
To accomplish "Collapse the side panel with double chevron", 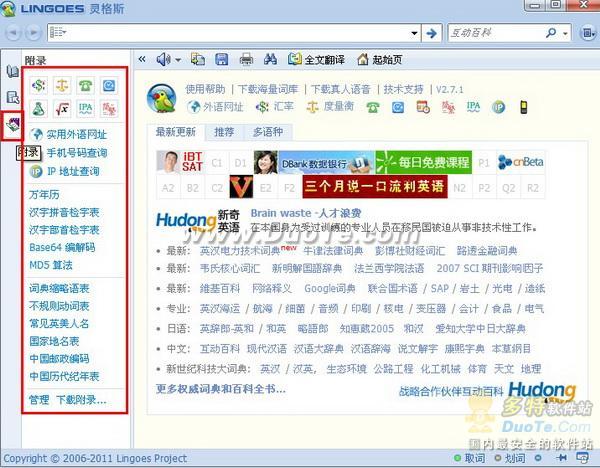I will 142,59.
